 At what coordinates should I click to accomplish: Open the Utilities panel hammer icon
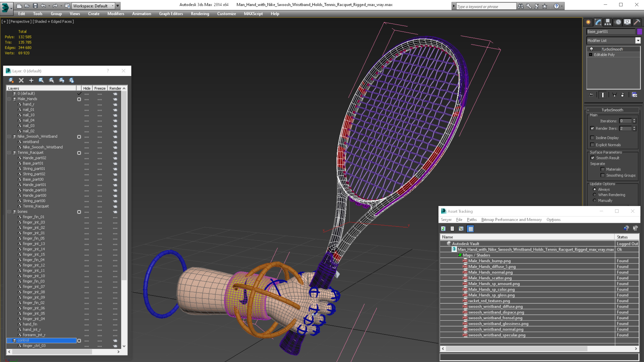click(x=637, y=22)
